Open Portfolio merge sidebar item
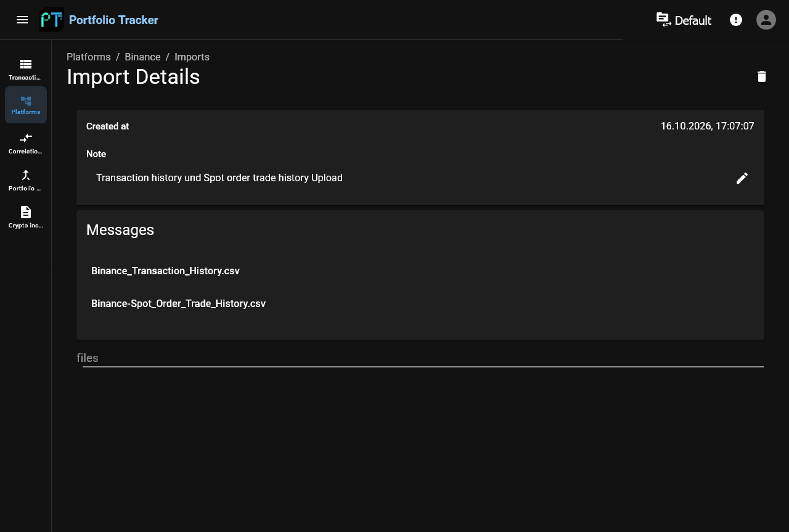Image resolution: width=789 pixels, height=532 pixels. (26, 181)
